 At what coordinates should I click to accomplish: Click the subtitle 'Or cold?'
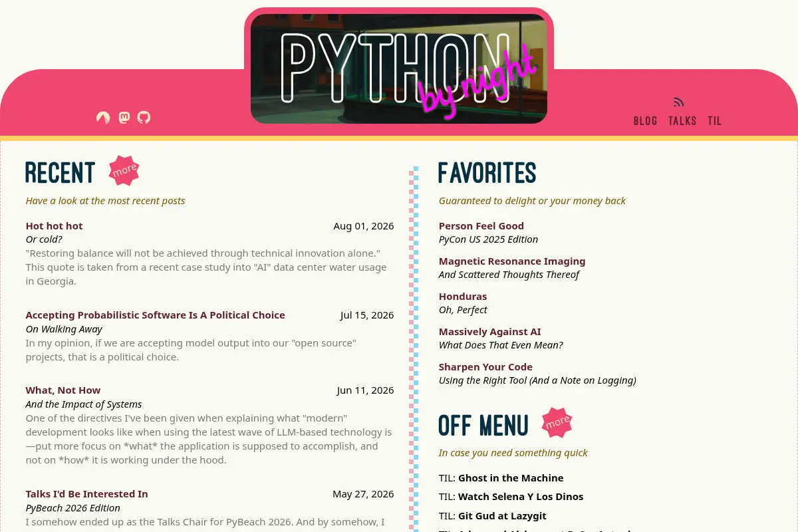click(44, 239)
